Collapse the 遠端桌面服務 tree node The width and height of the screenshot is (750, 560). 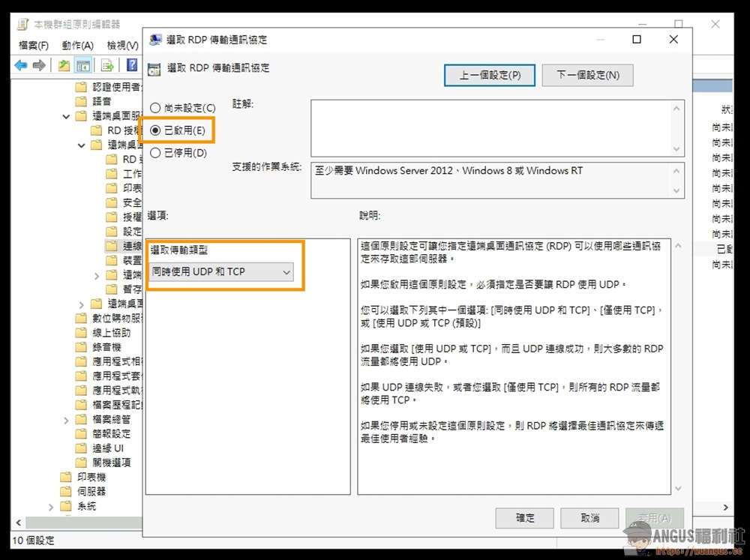pos(66,116)
